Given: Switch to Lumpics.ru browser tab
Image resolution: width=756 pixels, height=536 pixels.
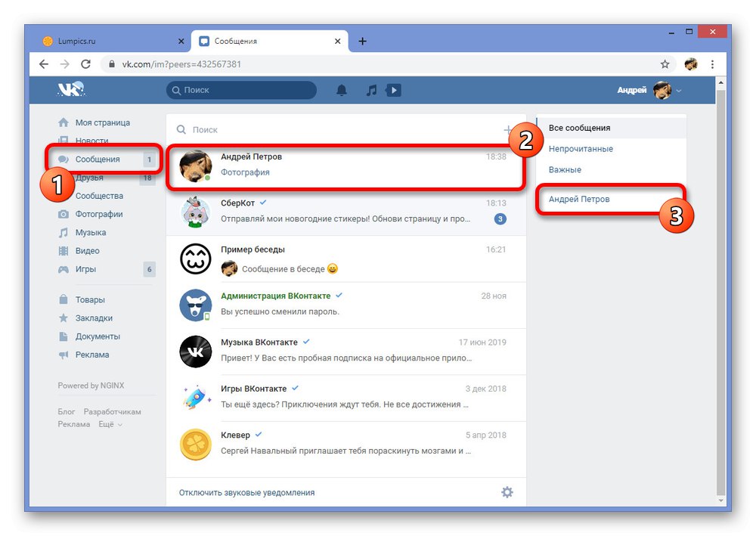Looking at the screenshot, I should point(114,42).
